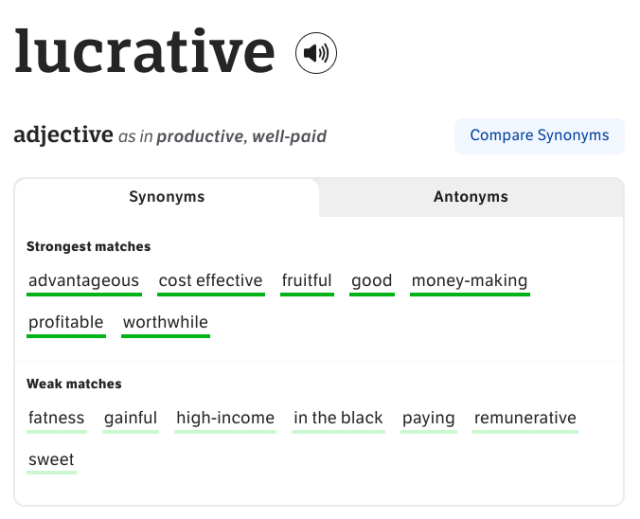Open the synonym 'cost effective'
Image resolution: width=640 pixels, height=519 pixels.
click(x=211, y=282)
